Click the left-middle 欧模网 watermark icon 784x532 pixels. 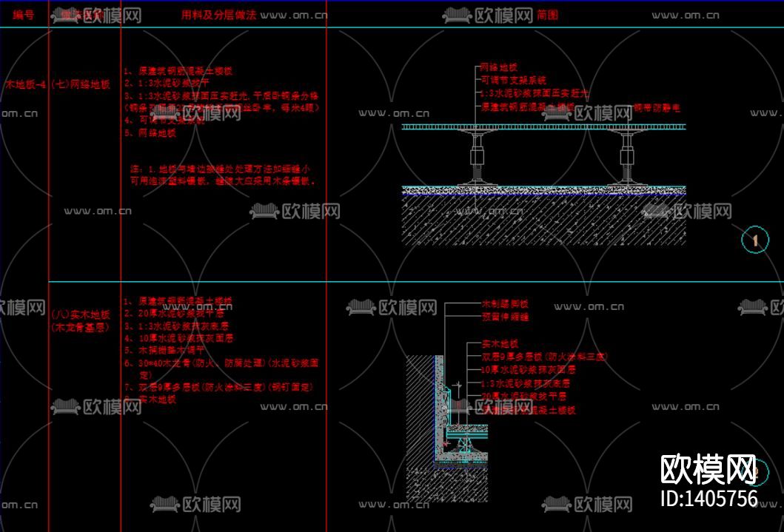21,306
